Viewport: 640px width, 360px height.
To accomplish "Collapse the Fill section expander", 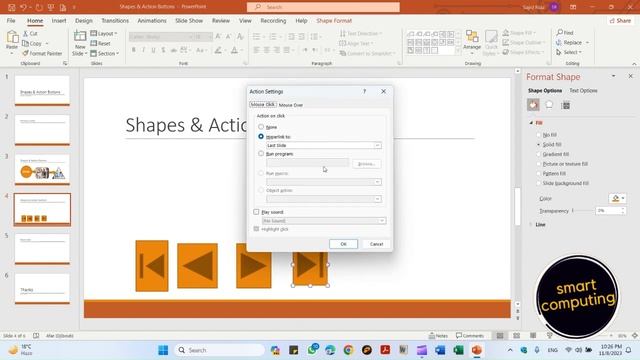I will pyautogui.click(x=531, y=122).
